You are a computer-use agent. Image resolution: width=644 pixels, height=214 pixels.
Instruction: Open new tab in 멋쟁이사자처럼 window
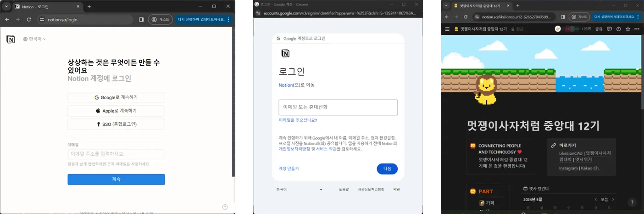click(x=517, y=6)
